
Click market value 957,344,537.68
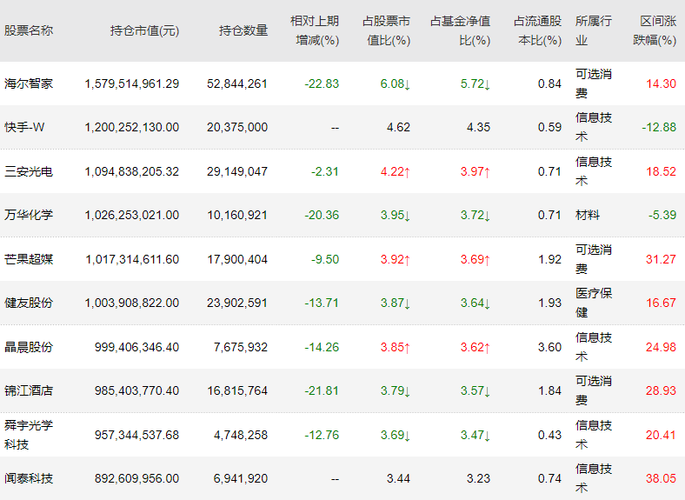(x=137, y=434)
